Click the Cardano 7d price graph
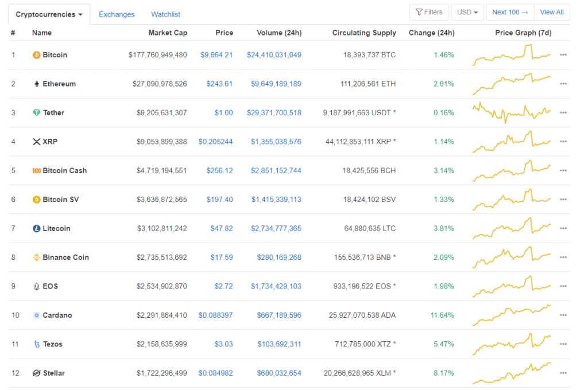 point(512,315)
